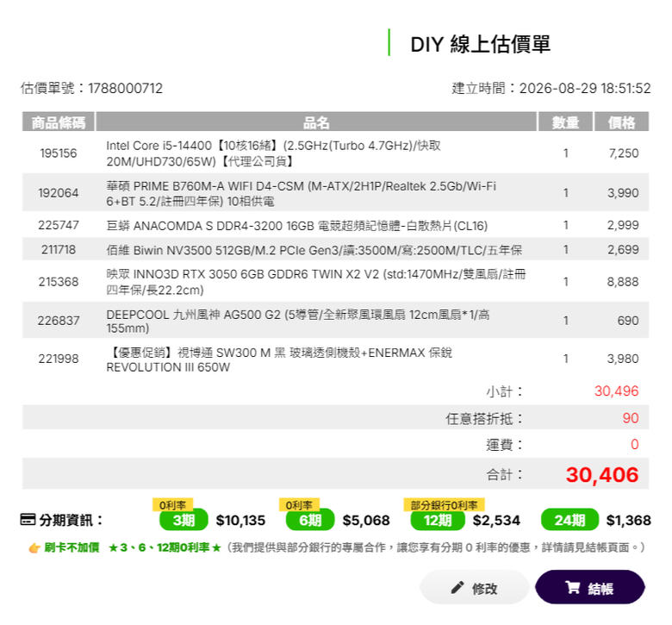
Task: Click the 小計 label
Action: point(504,391)
